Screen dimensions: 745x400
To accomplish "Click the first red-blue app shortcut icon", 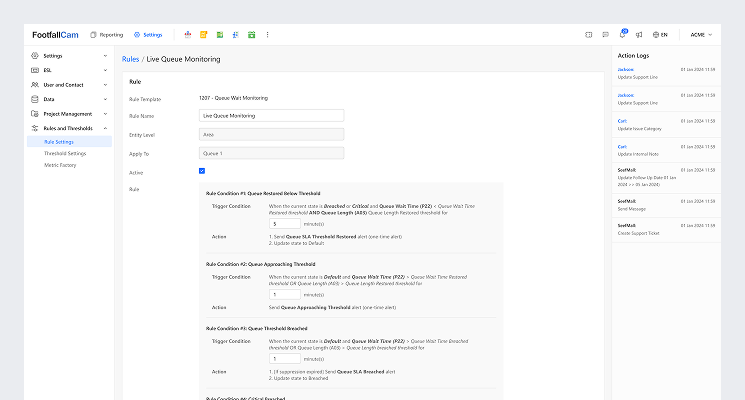I will click(188, 35).
